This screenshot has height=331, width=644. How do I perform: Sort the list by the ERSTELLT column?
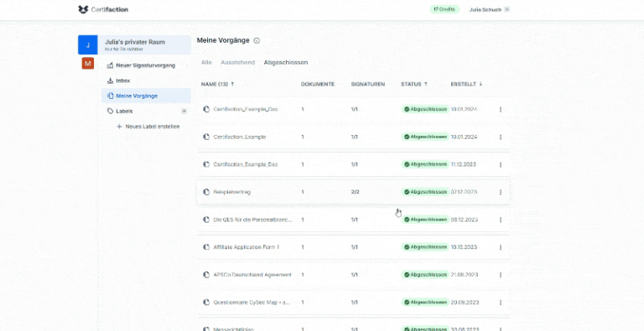(466, 84)
